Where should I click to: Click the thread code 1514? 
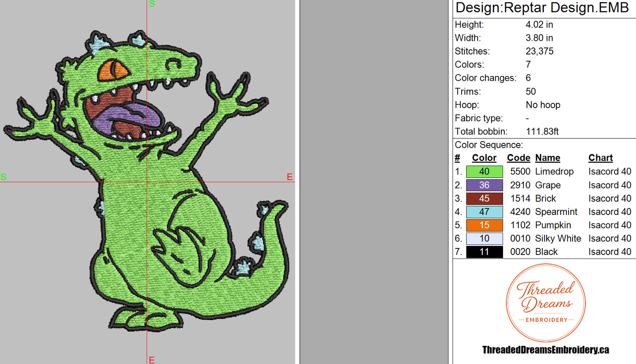coord(520,198)
